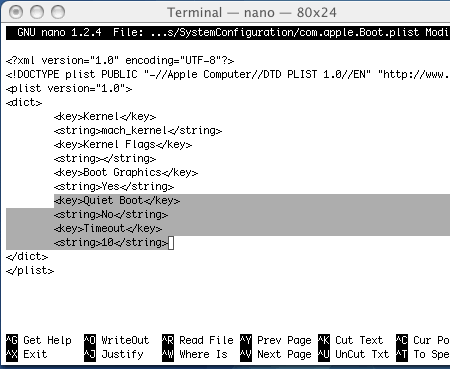The width and height of the screenshot is (450, 369).
Task: Click the <key>Kernel Flags</key> line
Action: pos(123,144)
